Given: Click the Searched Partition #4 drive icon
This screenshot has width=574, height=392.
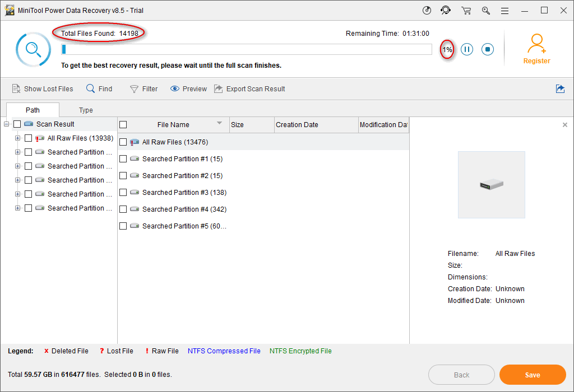Looking at the screenshot, I should pyautogui.click(x=135, y=209).
